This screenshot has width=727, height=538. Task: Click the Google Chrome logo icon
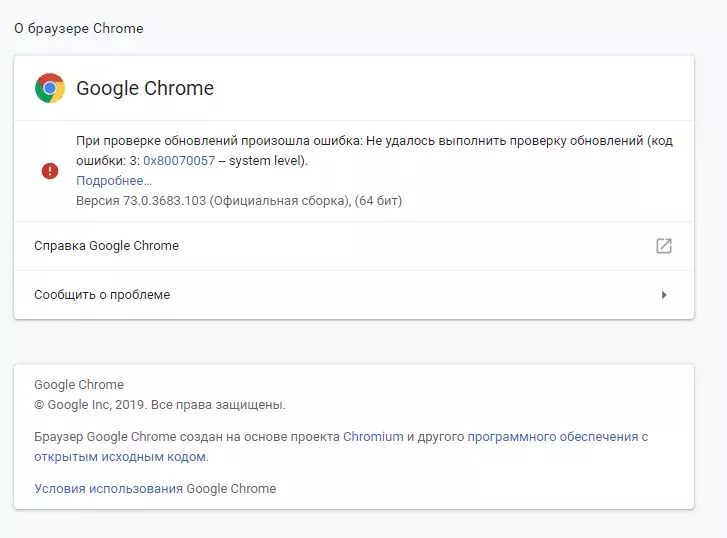(x=50, y=88)
